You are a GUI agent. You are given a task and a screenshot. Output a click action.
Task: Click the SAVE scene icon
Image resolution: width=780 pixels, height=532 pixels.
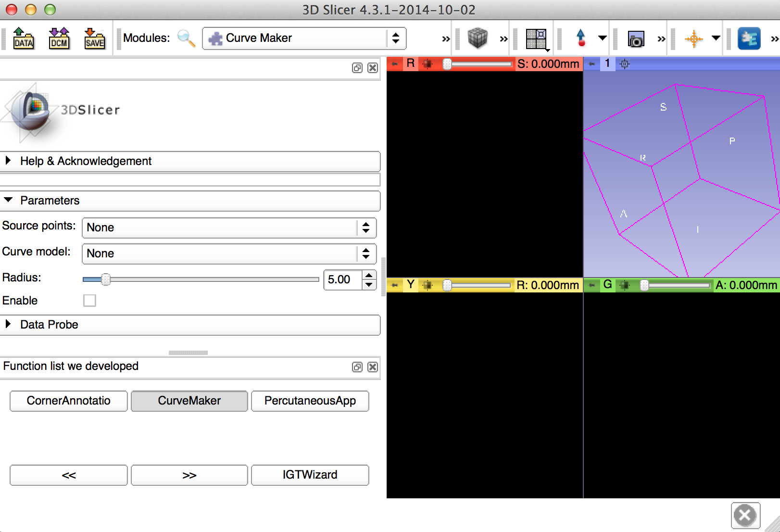94,38
